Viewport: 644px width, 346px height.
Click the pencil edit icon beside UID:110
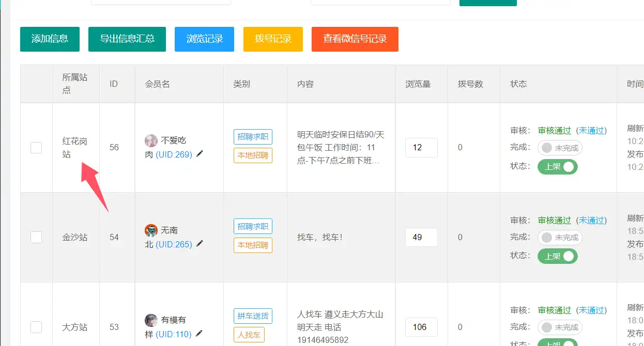coord(199,334)
